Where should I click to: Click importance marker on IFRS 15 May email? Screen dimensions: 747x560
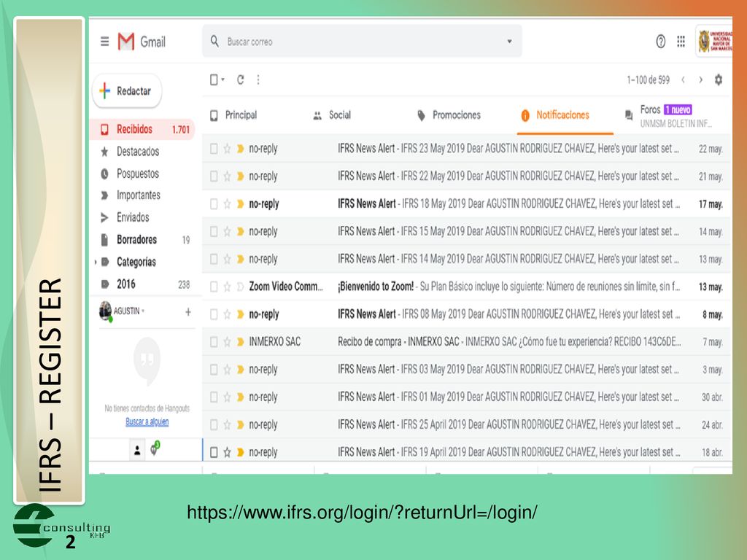(240, 231)
